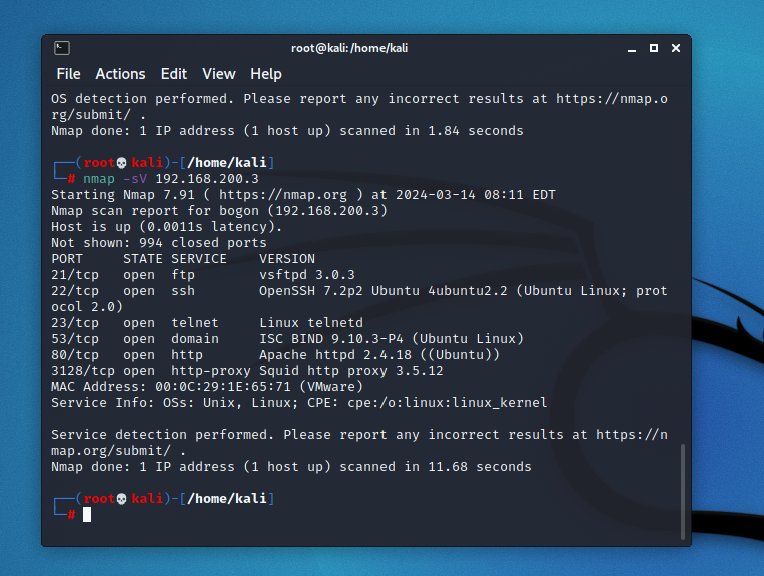Viewport: 764px width, 576px height.
Task: Minimize the terminal window
Action: tap(632, 49)
